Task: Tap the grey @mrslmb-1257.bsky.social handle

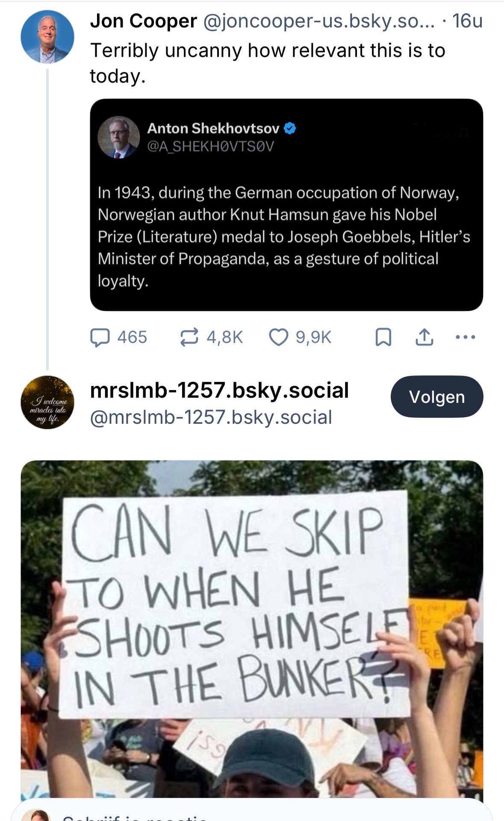Action: (211, 417)
